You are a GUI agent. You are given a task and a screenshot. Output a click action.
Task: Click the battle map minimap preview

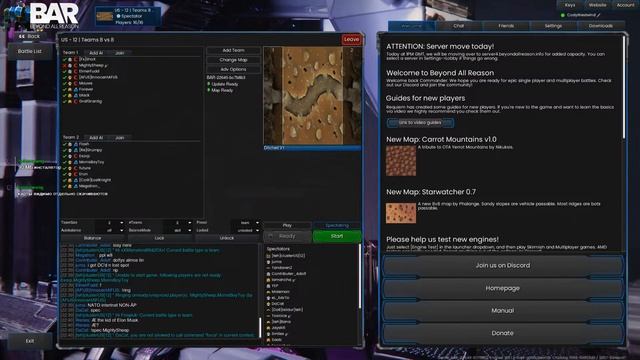tap(312, 96)
